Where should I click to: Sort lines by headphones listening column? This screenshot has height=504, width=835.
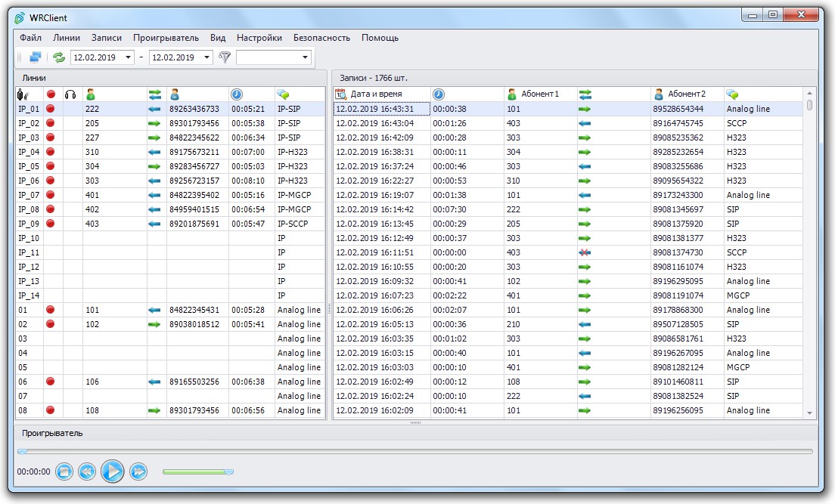(70, 94)
